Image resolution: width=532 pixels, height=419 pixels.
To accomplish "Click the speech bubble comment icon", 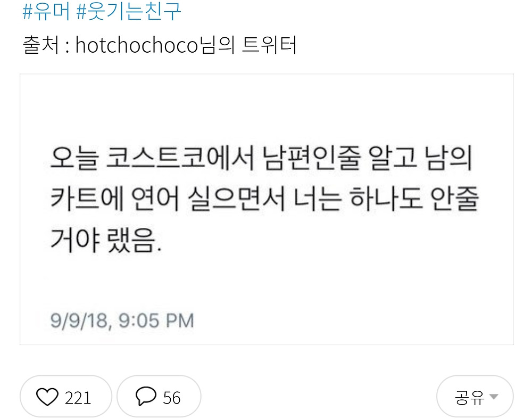I will click(x=146, y=396).
